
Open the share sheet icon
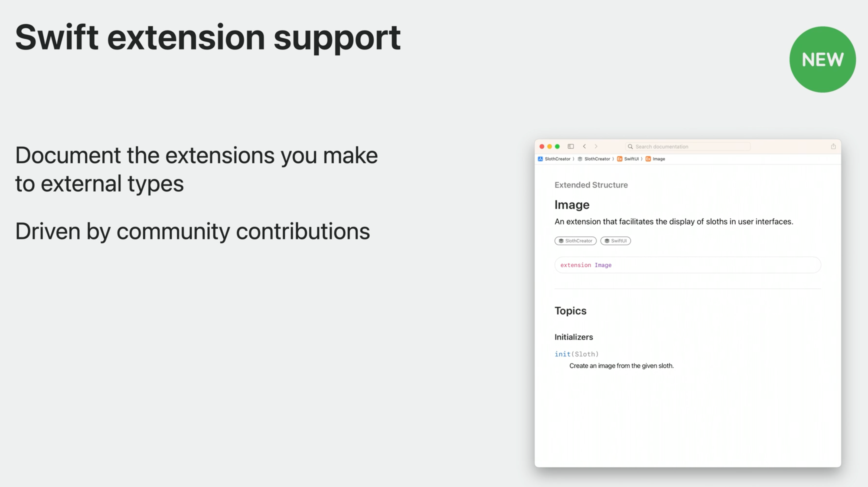click(x=834, y=146)
